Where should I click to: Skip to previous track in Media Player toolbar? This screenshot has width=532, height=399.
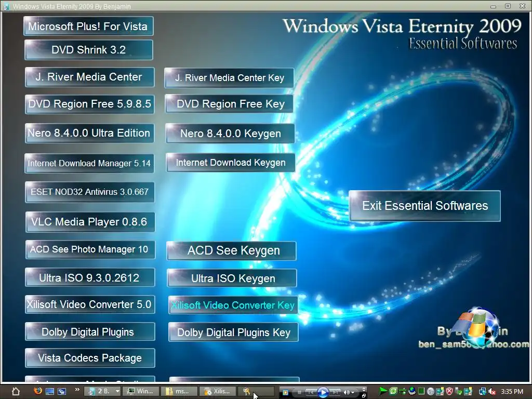click(x=311, y=393)
